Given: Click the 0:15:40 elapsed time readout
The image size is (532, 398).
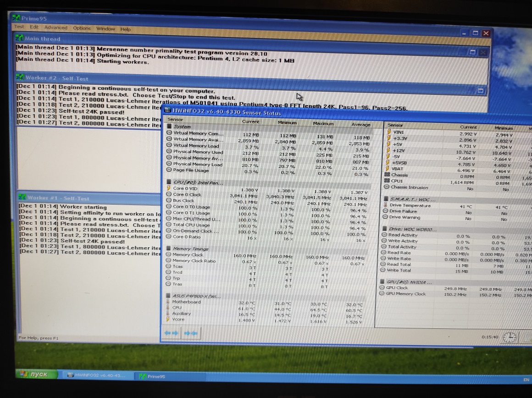Looking at the screenshot, I should 490,337.
